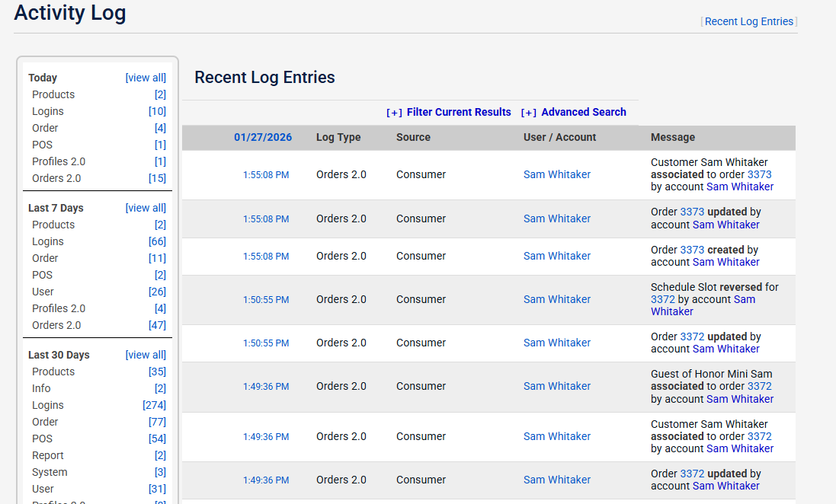This screenshot has height=504, width=836.
Task: Show view all for Last 30 Days
Action: point(146,355)
